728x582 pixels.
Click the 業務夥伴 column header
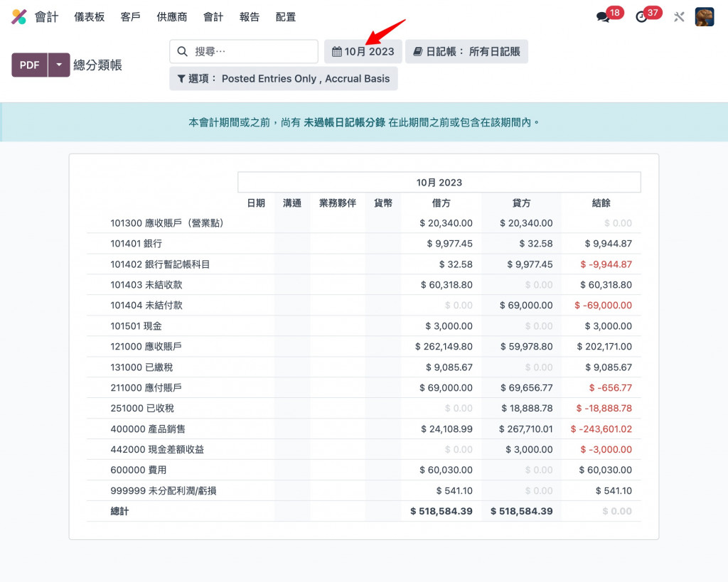coord(338,203)
